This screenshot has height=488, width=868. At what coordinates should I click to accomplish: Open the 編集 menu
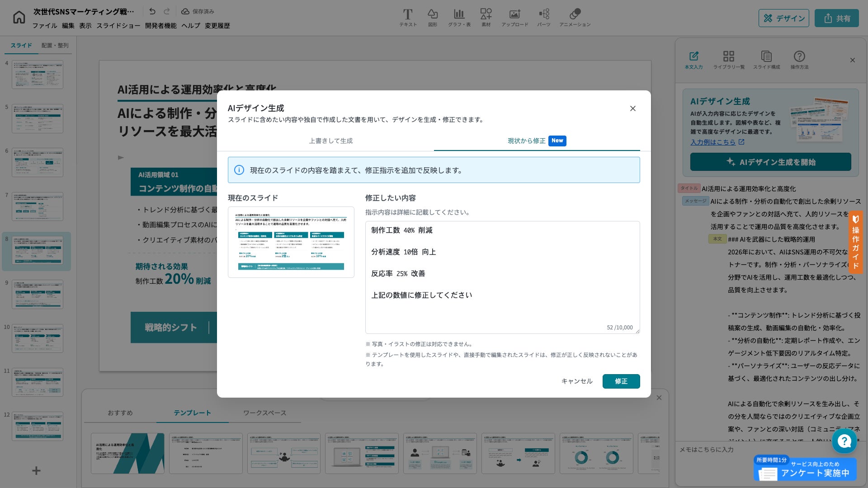tap(68, 26)
